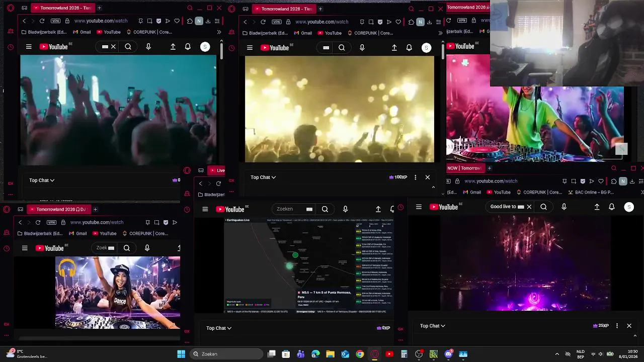644x362 pixels.
Task: Click the 100XP badge in the golden-lights chat header
Action: [x=398, y=177]
